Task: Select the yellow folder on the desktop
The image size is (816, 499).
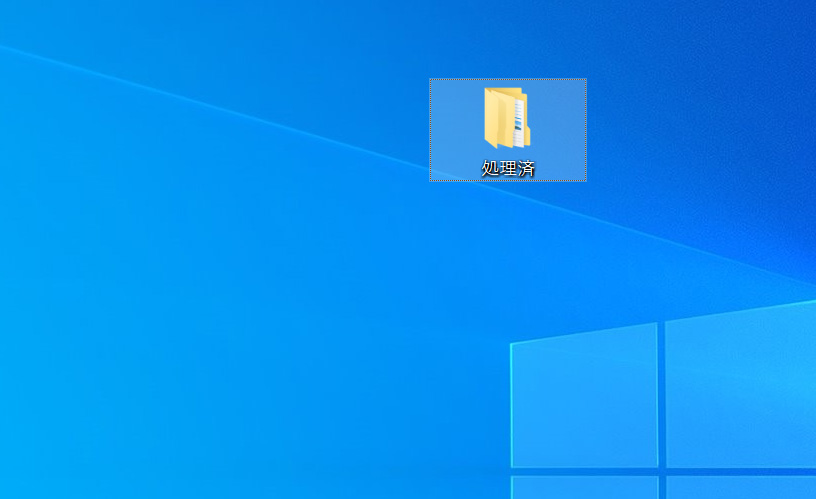Action: (x=507, y=120)
